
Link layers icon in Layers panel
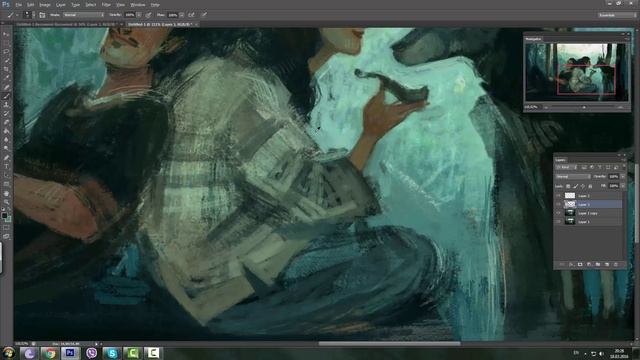[562, 264]
